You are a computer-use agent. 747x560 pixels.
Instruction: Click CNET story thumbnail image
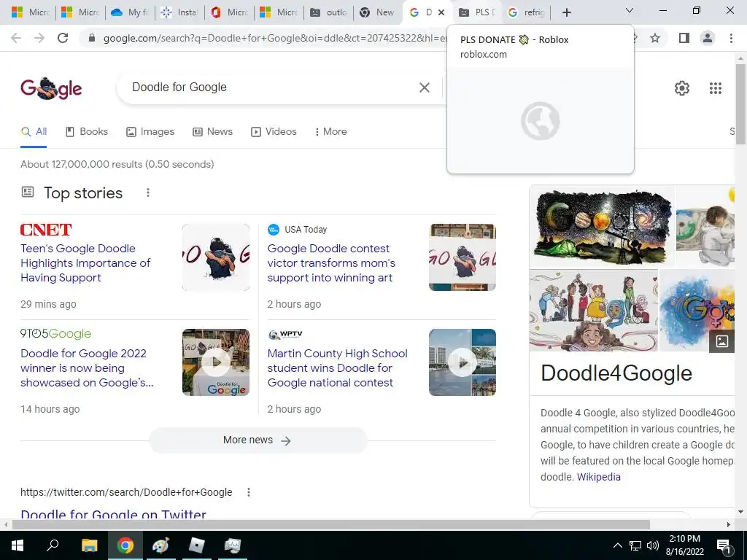point(216,257)
